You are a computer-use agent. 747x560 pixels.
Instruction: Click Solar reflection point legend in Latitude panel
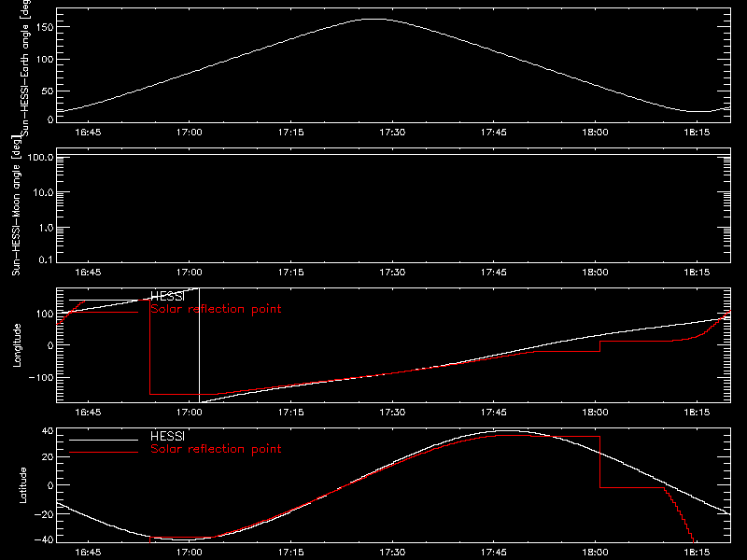point(216,449)
